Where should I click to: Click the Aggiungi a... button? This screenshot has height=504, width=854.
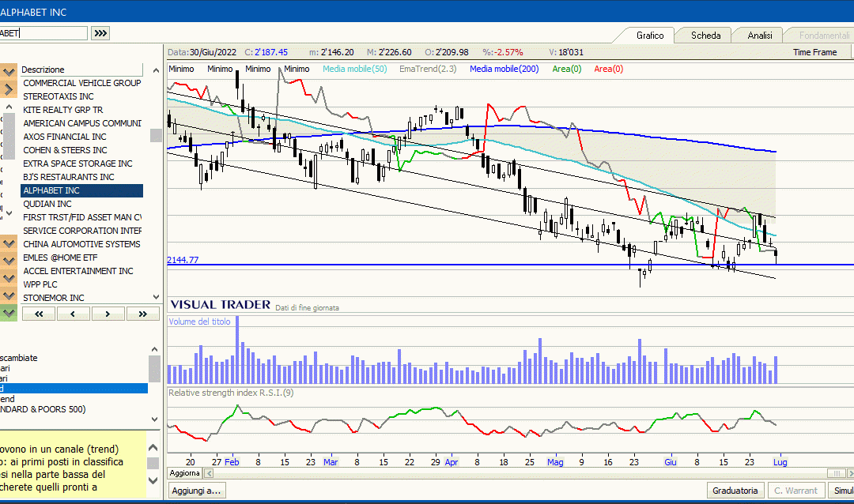click(197, 491)
